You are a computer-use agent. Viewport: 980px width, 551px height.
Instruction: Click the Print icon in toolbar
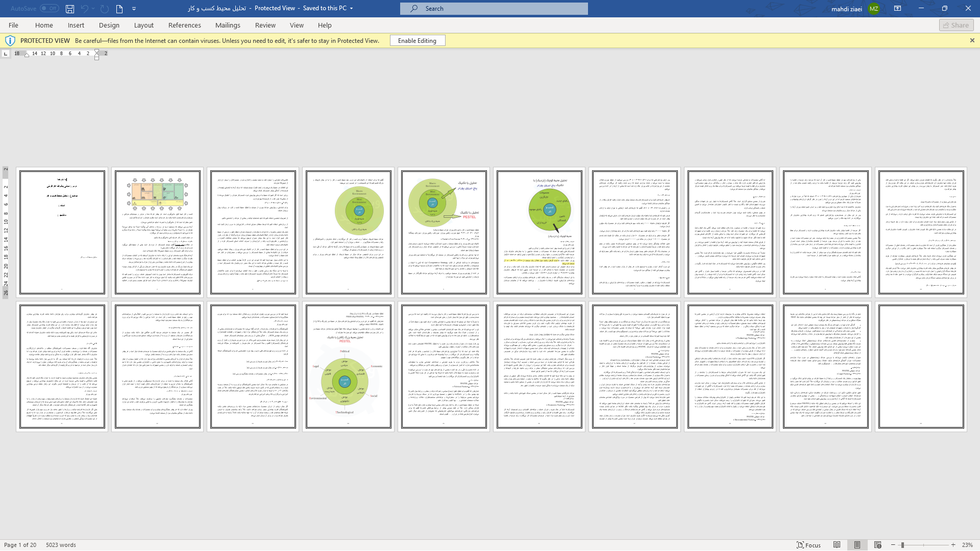pyautogui.click(x=120, y=8)
